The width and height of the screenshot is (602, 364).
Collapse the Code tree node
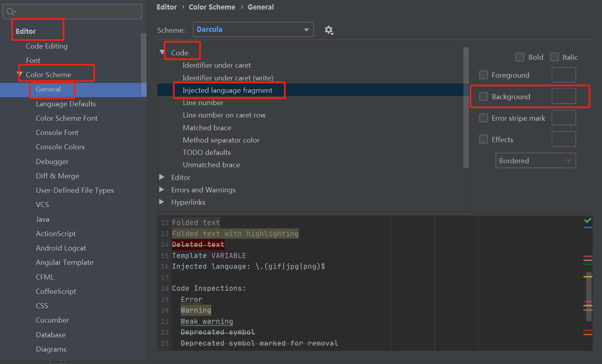tap(162, 52)
